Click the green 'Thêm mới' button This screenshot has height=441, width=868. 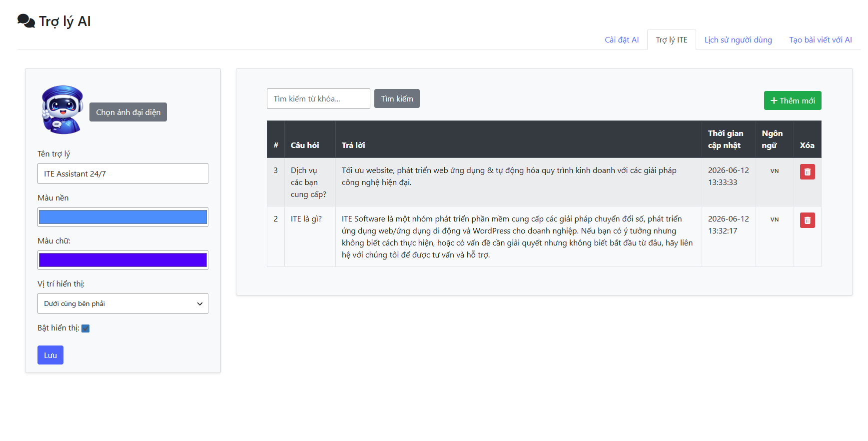click(x=793, y=100)
